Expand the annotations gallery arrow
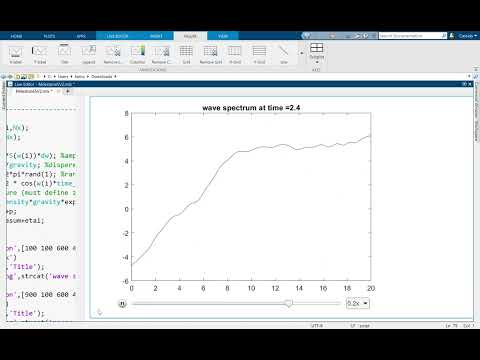Image resolution: width=480 pixels, height=360 pixels. coord(302,53)
